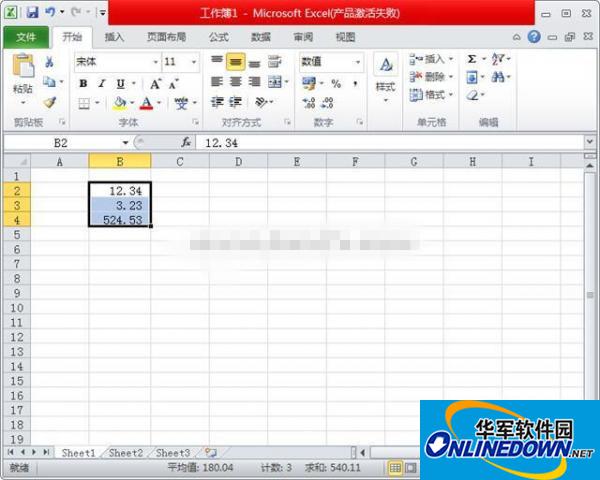
Task: Apply comma style
Action: click(355, 83)
